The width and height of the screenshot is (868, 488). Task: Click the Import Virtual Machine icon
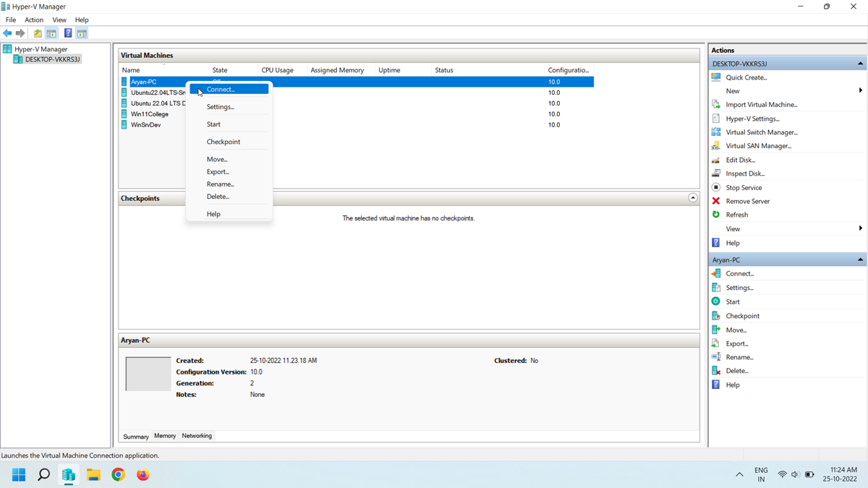coord(716,105)
